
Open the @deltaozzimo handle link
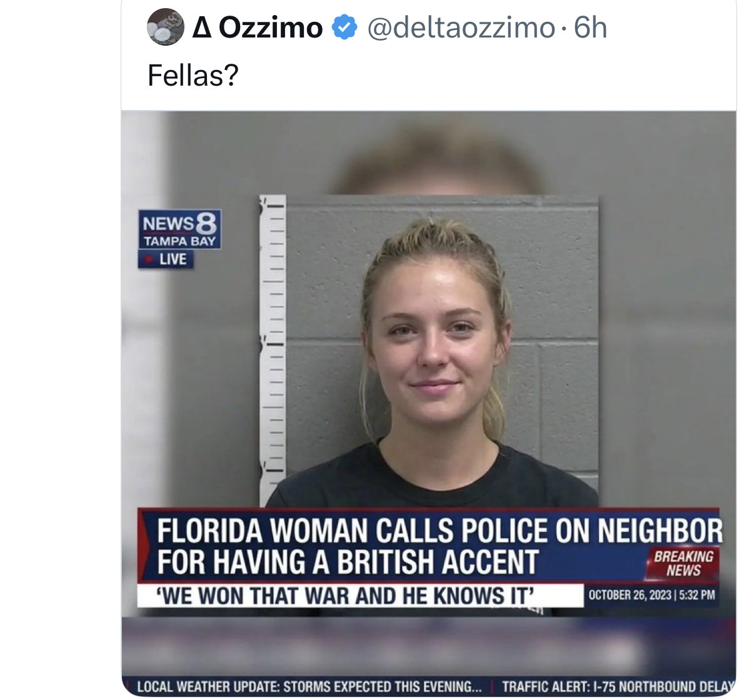(461, 27)
